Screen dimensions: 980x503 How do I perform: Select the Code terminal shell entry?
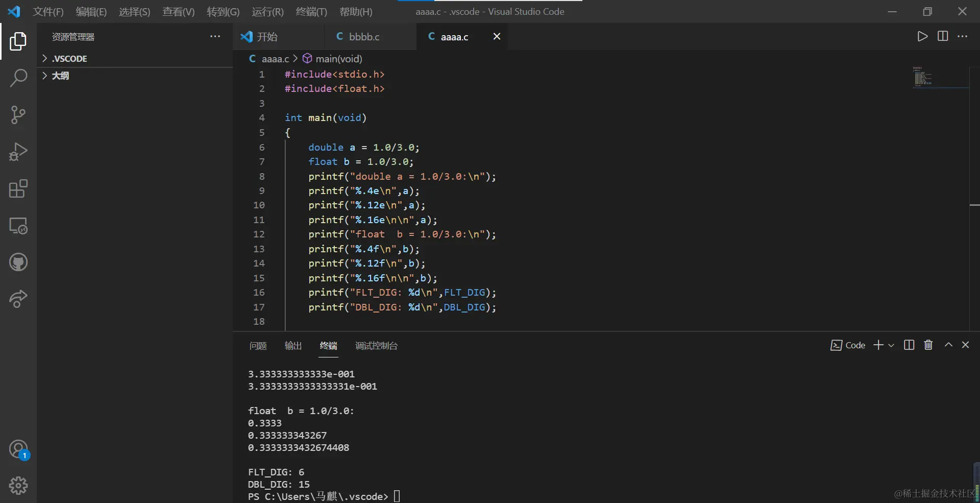click(x=848, y=345)
